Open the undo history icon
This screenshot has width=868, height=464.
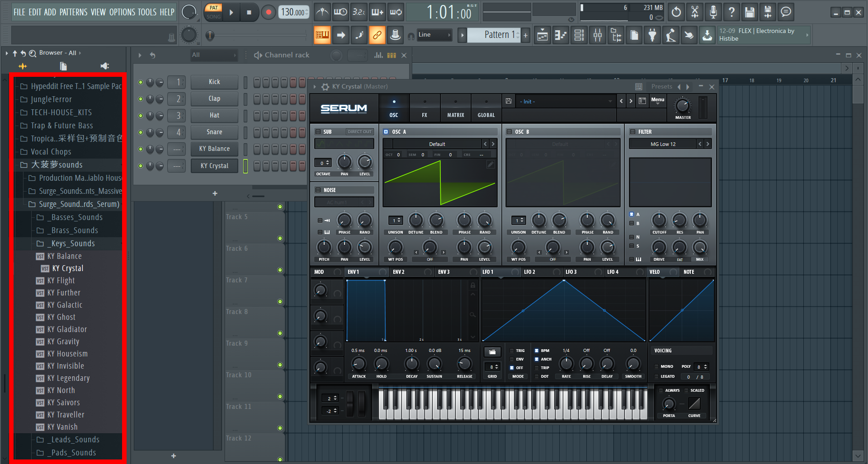click(676, 12)
